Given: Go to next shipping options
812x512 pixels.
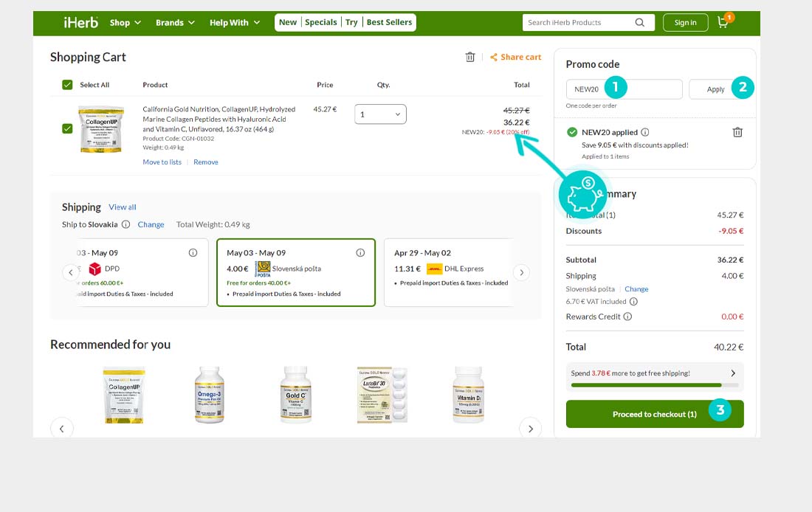Looking at the screenshot, I should click(x=521, y=272).
